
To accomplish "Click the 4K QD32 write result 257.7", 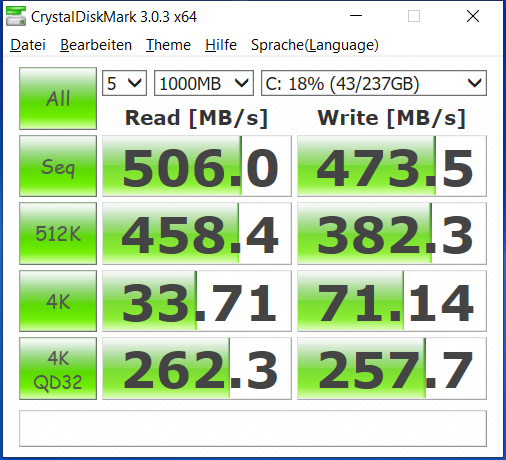I will pyautogui.click(x=392, y=369).
